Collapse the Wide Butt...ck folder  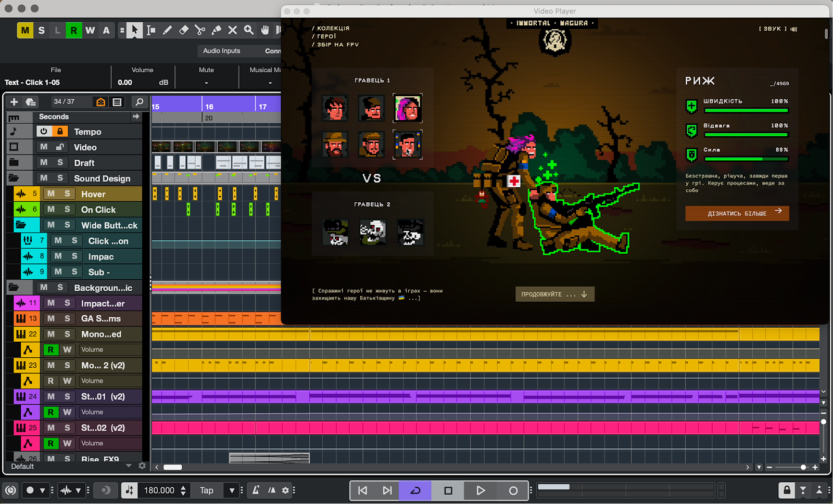click(x=21, y=225)
